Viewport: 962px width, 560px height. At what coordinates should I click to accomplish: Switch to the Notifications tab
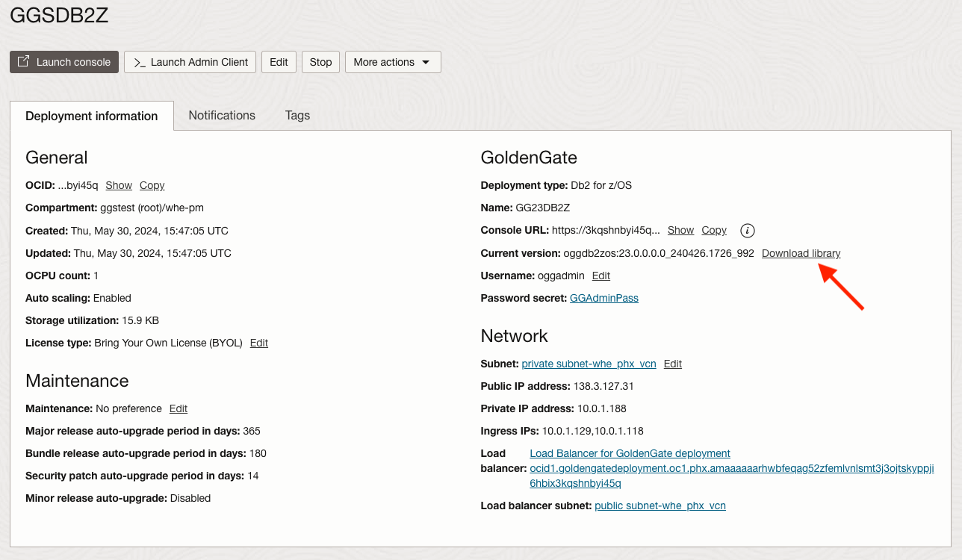221,116
